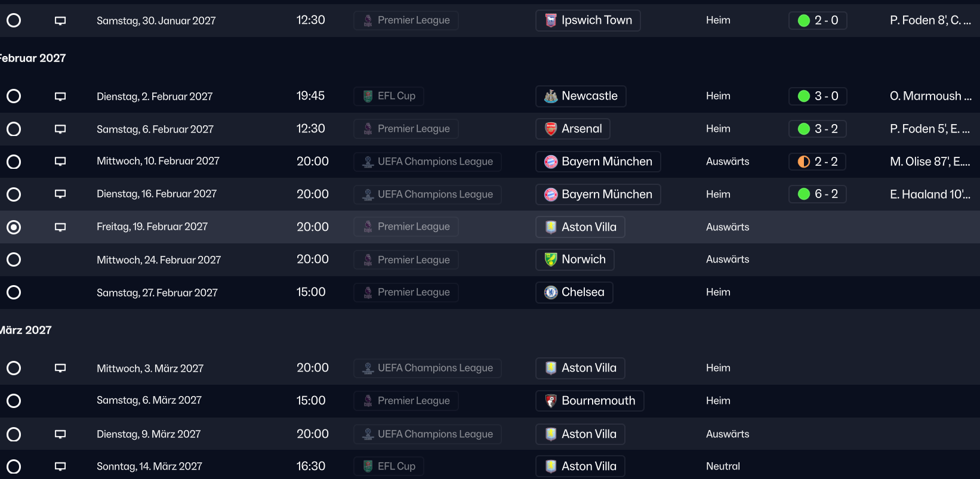Select the radio button for the Chelsea fixture

pos(14,292)
